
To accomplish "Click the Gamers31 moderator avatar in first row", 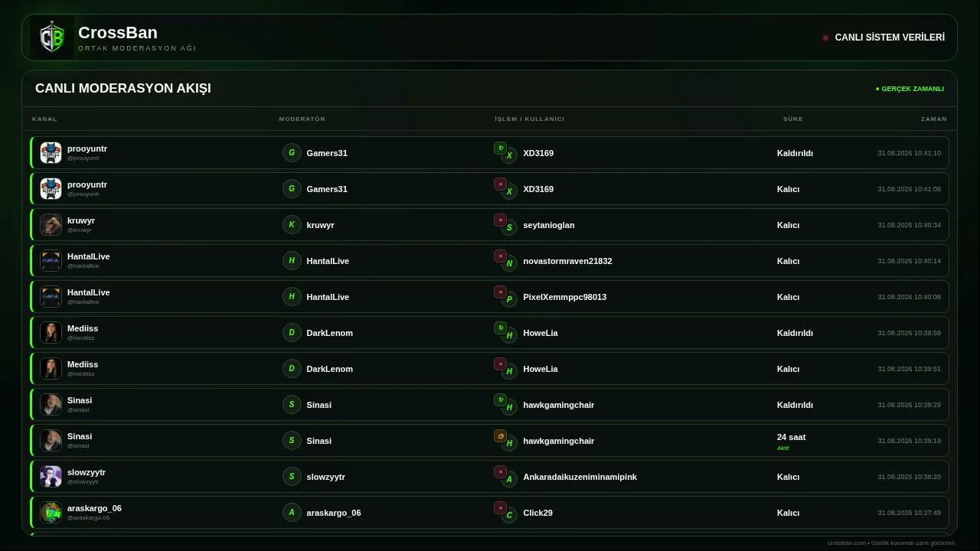I will 292,153.
